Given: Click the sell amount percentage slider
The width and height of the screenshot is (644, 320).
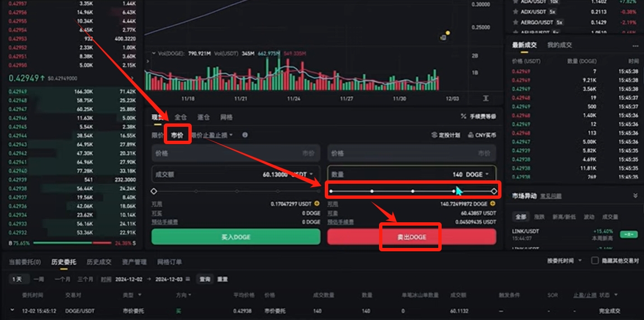Looking at the screenshot, I should point(412,191).
